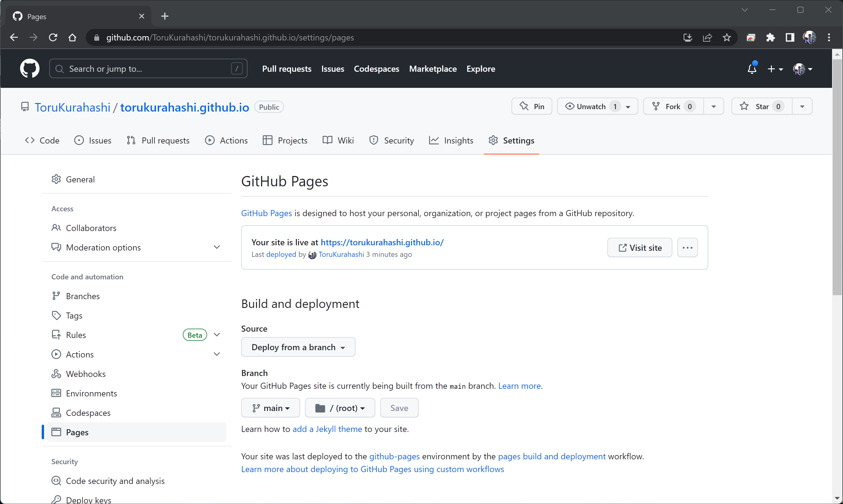
Task: Open the / (root) folder selector
Action: click(x=340, y=408)
